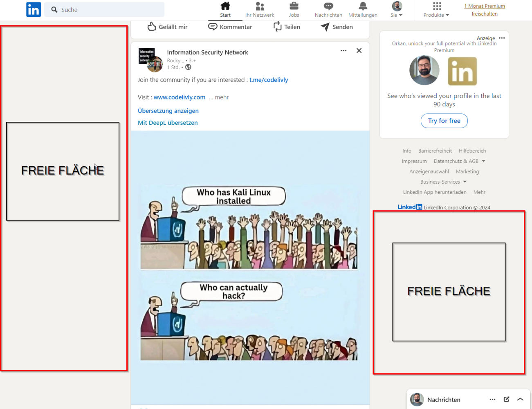The image size is (532, 409).
Task: Click the messaging panel profile picture
Action: [x=417, y=399]
